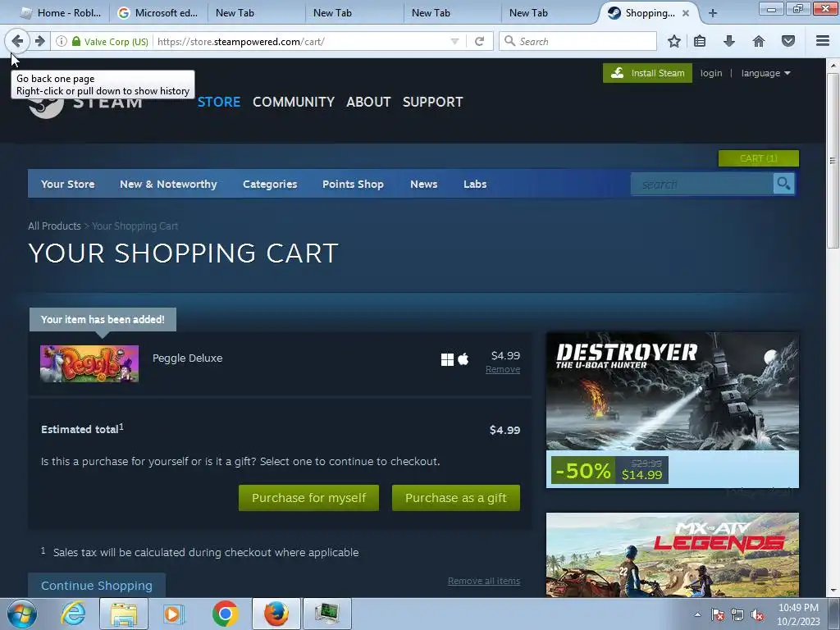Click Remove all items link
840x630 pixels.
(484, 581)
